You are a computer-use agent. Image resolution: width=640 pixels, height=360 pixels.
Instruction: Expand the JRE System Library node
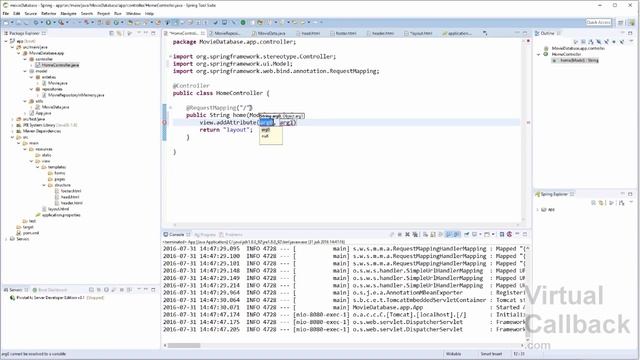(x=12, y=125)
